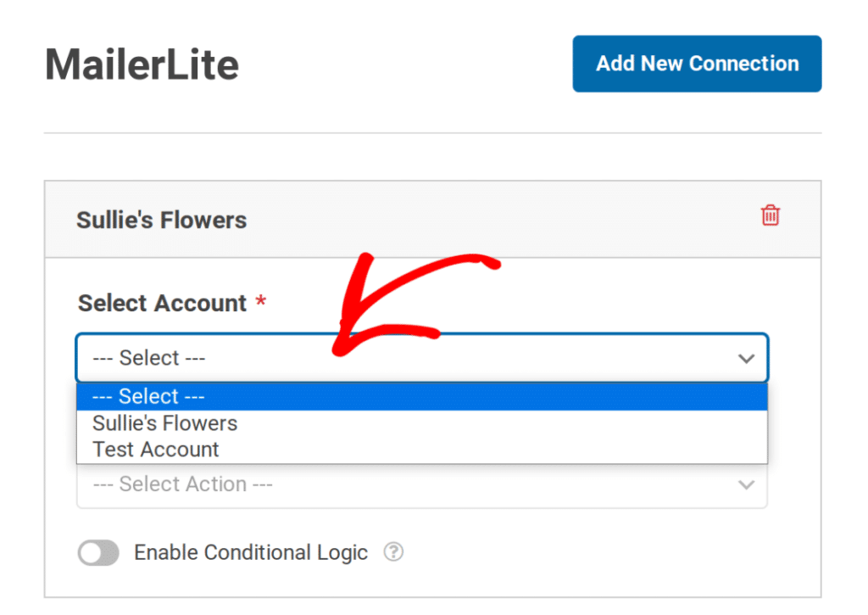This screenshot has width=868, height=615.
Task: Click the Select Action chevron arrow
Action: point(746,484)
